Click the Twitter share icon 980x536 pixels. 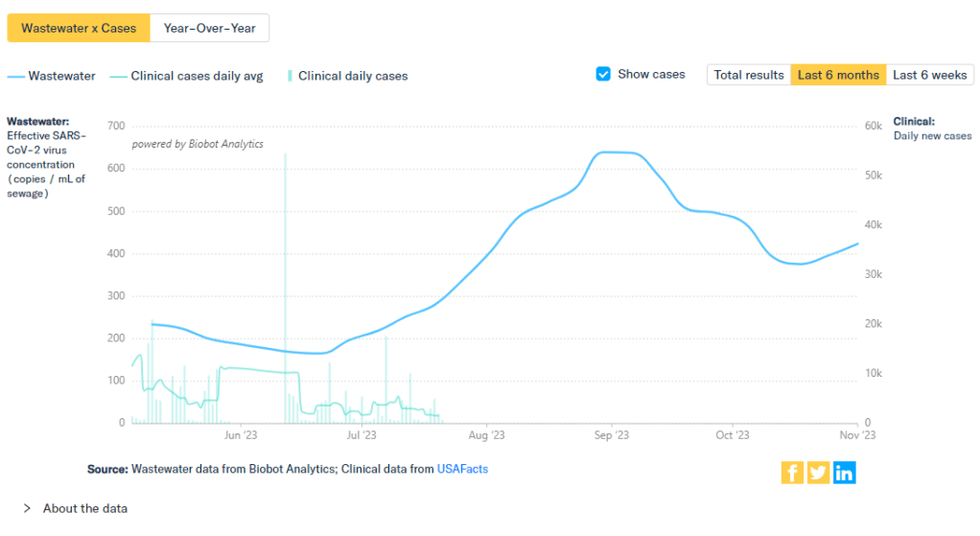818,472
